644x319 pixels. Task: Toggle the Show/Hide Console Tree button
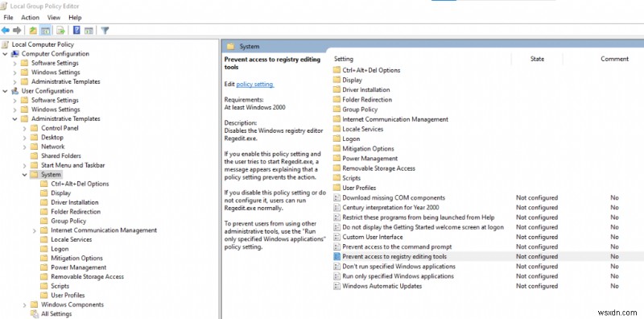(x=45, y=31)
